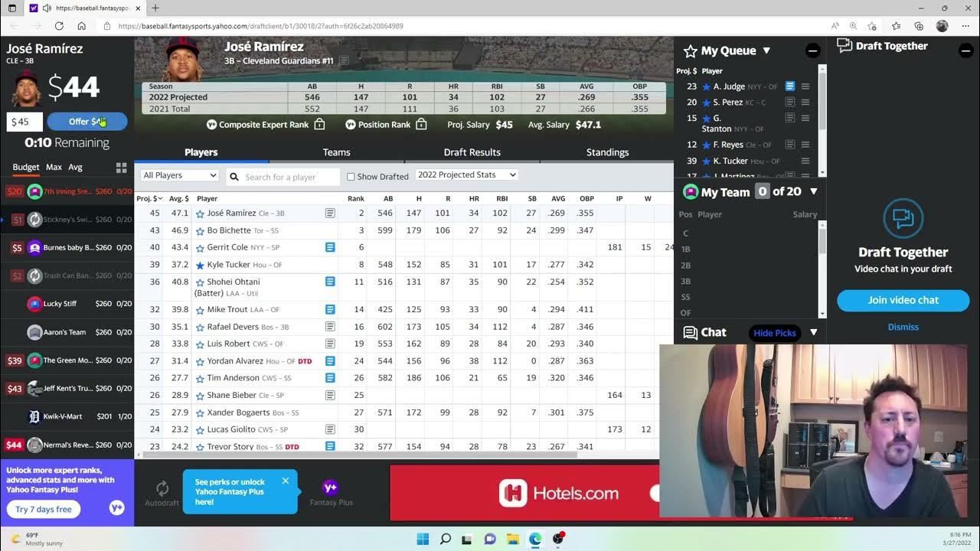The image size is (980, 551).
Task: Click the bid amount input field
Action: 24,122
